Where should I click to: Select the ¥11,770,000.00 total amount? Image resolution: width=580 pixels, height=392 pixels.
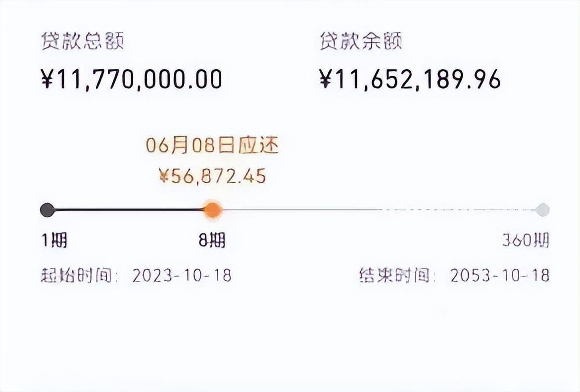point(132,79)
